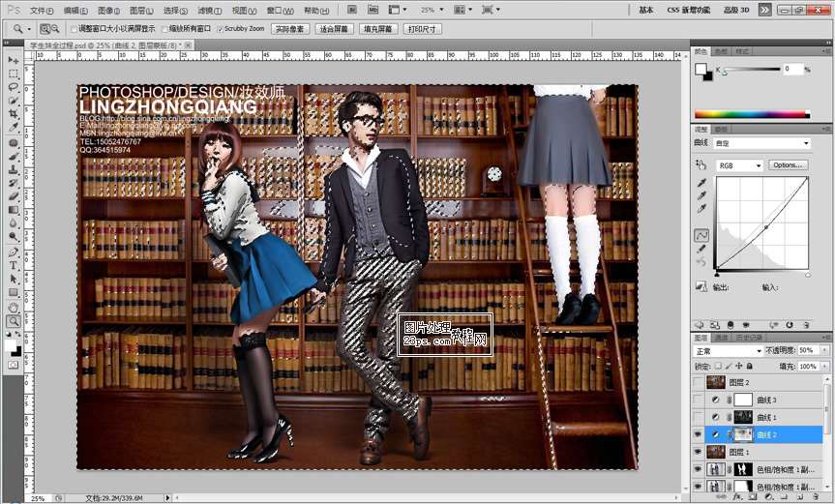Select the Eyedropper tool in toolbox
Viewport: 835px width, 504px height.
point(14,127)
